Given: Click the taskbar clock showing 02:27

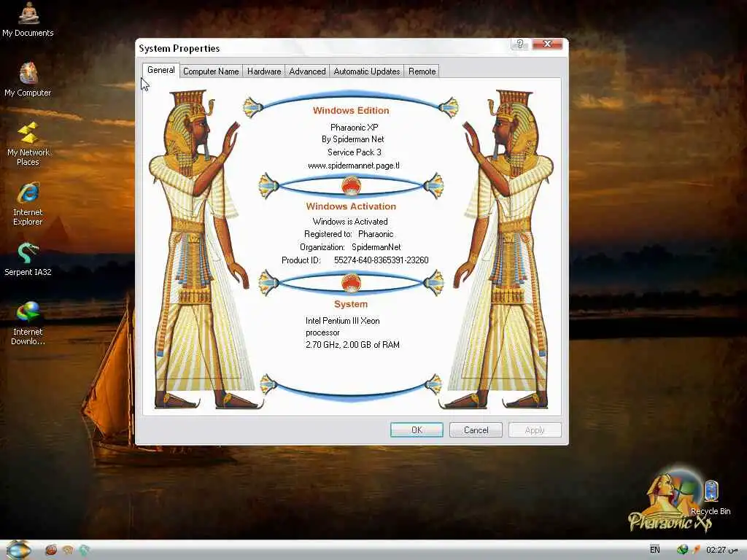Looking at the screenshot, I should (x=721, y=550).
